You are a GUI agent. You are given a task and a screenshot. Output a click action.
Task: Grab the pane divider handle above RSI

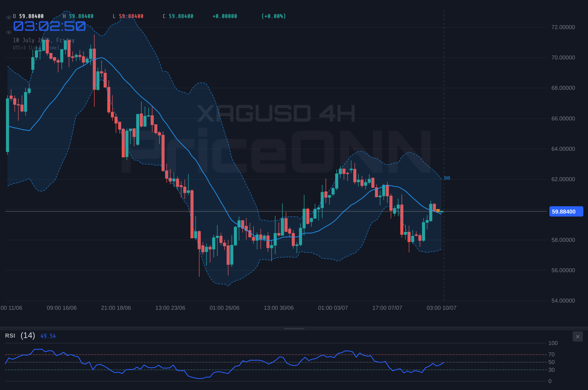pos(294,329)
